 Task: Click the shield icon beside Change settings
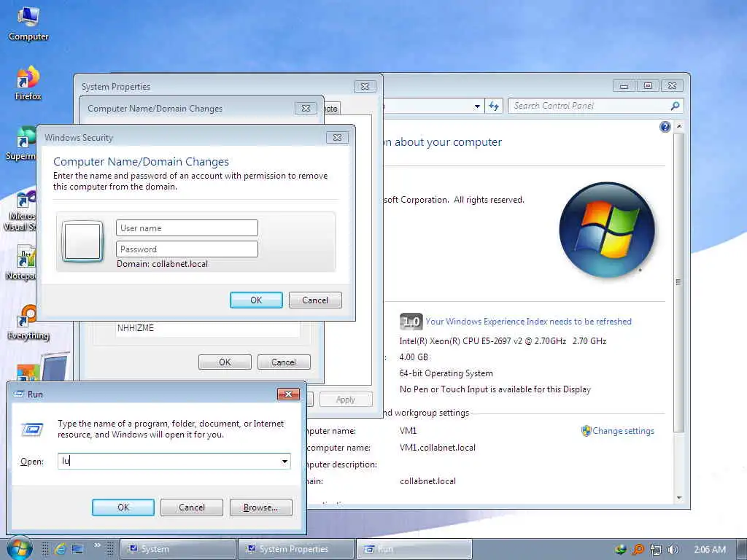click(586, 431)
